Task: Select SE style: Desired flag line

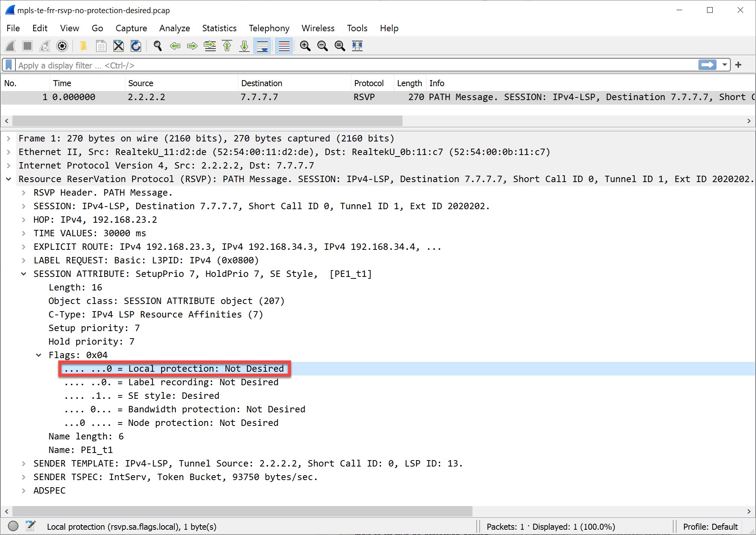Action: 142,396
